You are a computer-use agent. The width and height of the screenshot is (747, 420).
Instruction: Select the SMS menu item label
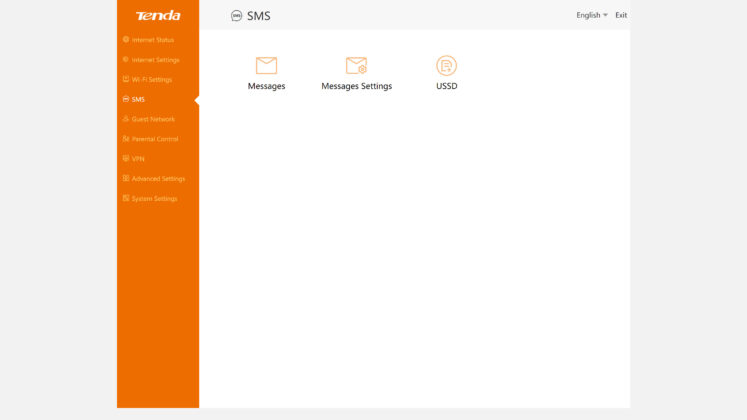tap(138, 100)
